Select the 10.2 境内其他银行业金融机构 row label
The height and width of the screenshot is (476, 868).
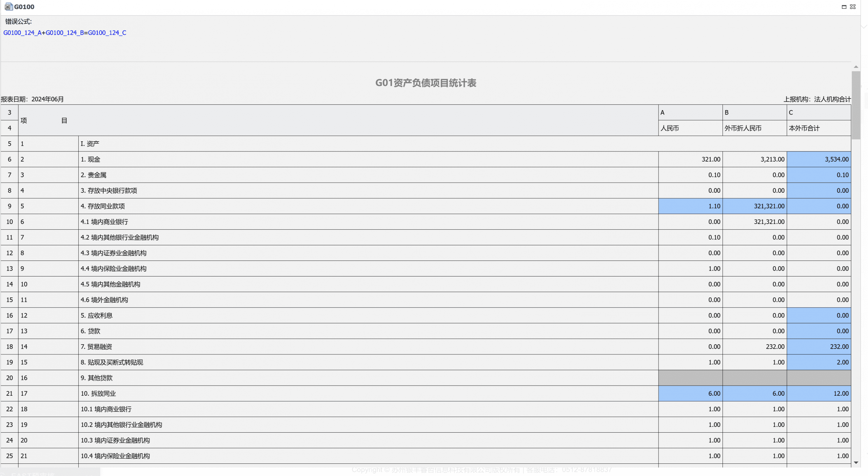[121, 425]
